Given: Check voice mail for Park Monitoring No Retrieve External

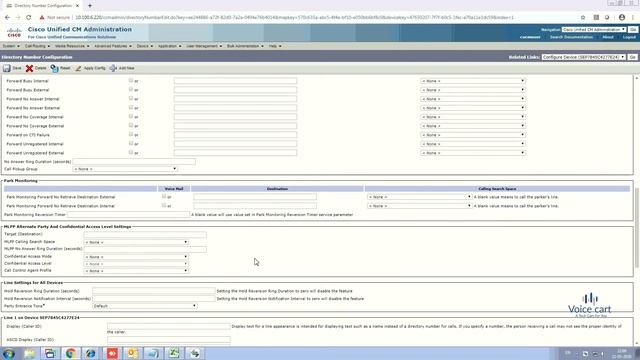Looking at the screenshot, I should pyautogui.click(x=164, y=196).
